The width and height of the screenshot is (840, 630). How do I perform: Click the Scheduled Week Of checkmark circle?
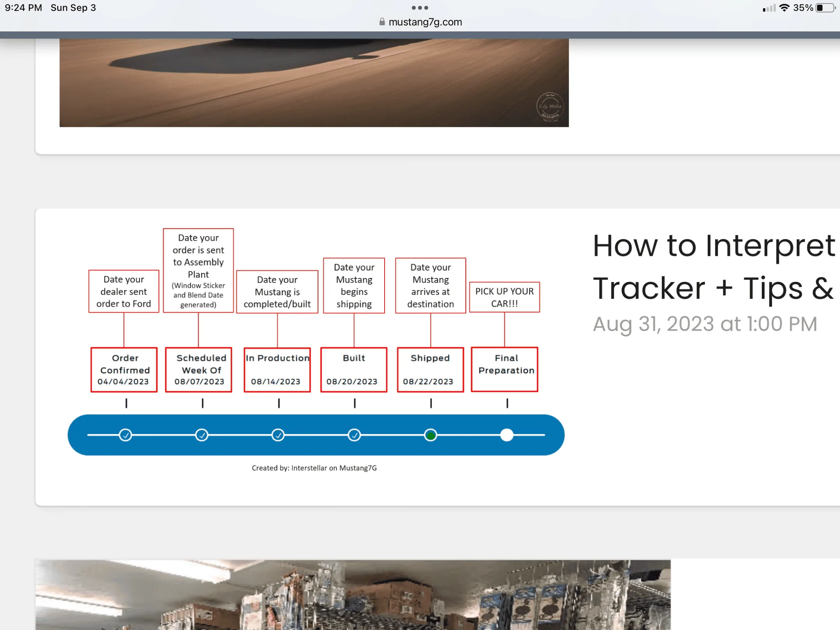pos(201,435)
